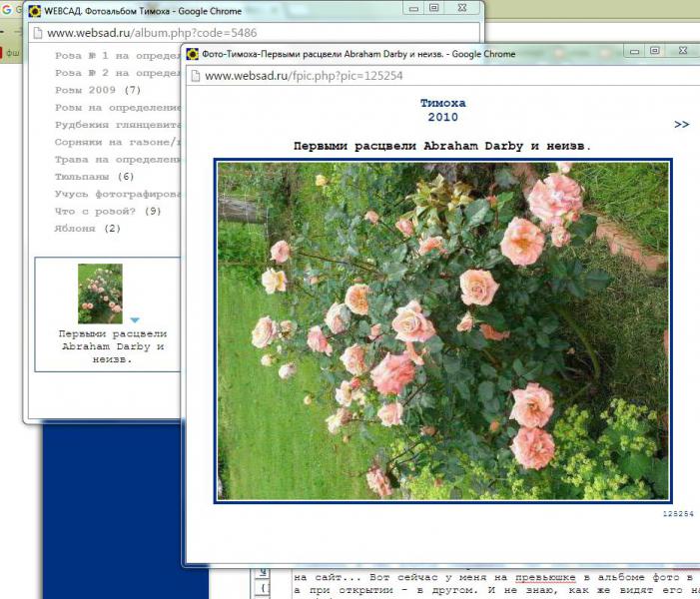Click the Chrome icon in album window title bar
The height and width of the screenshot is (599, 700).
[x=34, y=10]
